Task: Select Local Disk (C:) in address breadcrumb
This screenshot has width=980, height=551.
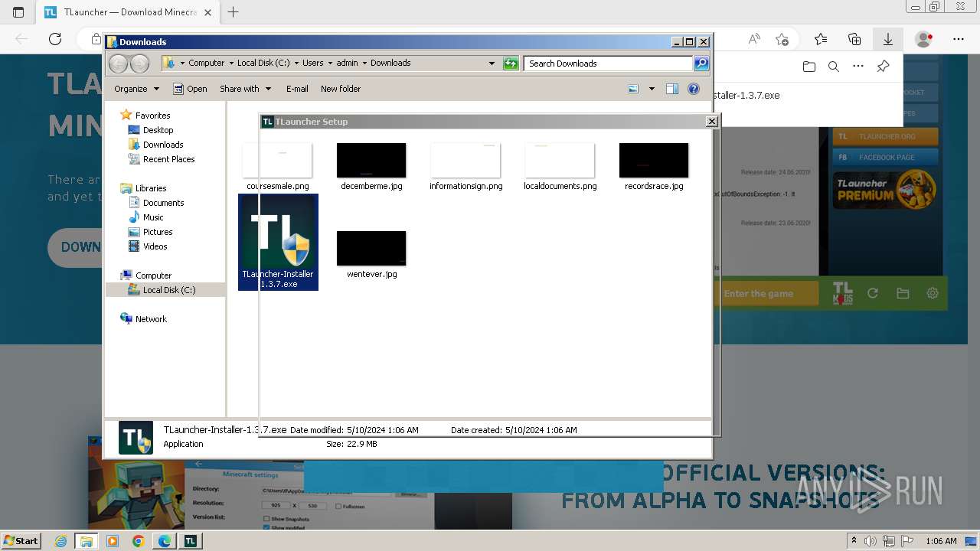Action: pyautogui.click(x=263, y=64)
